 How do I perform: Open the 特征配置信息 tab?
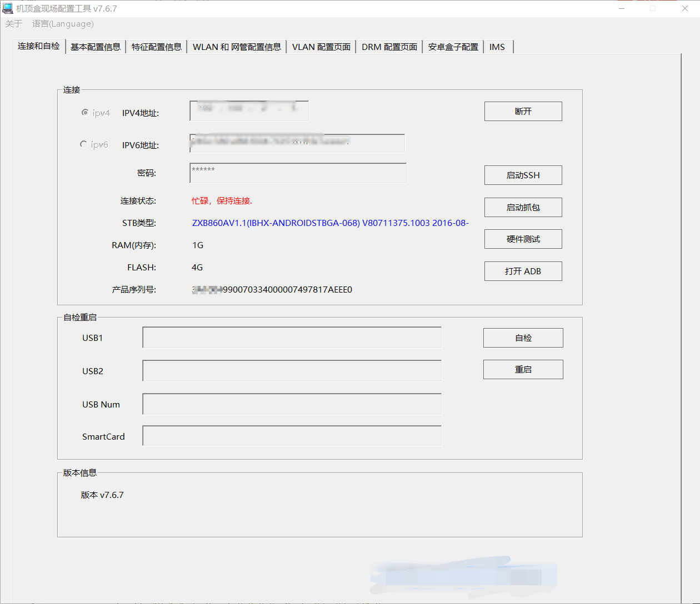coord(157,47)
